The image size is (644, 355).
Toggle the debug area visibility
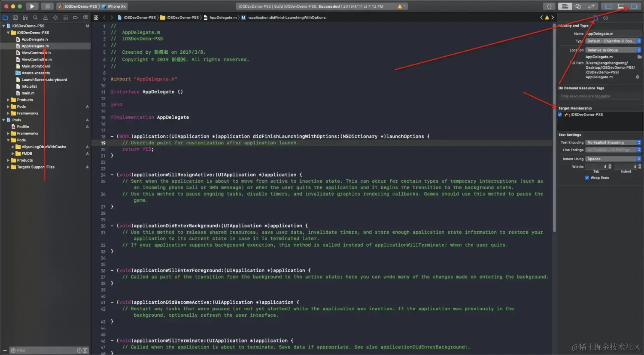621,6
